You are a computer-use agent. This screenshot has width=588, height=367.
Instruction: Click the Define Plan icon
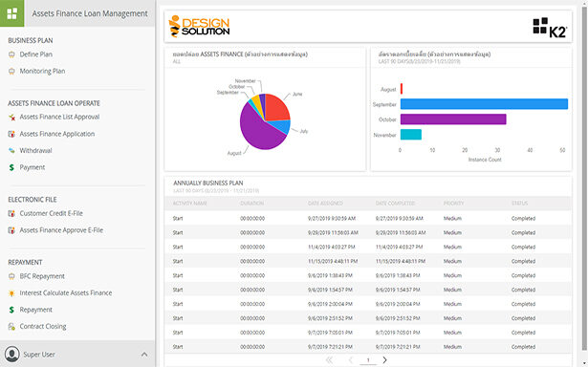click(11, 54)
